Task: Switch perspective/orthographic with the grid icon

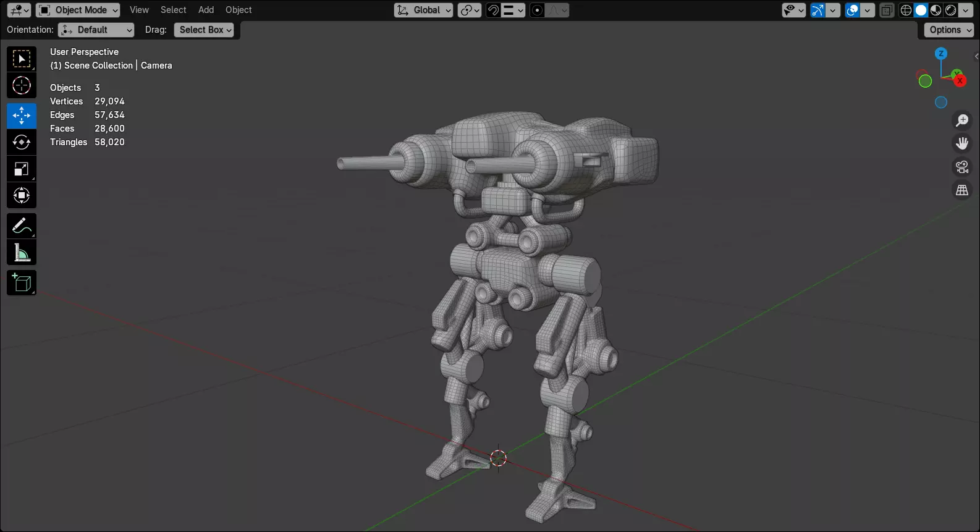Action: coord(962,190)
